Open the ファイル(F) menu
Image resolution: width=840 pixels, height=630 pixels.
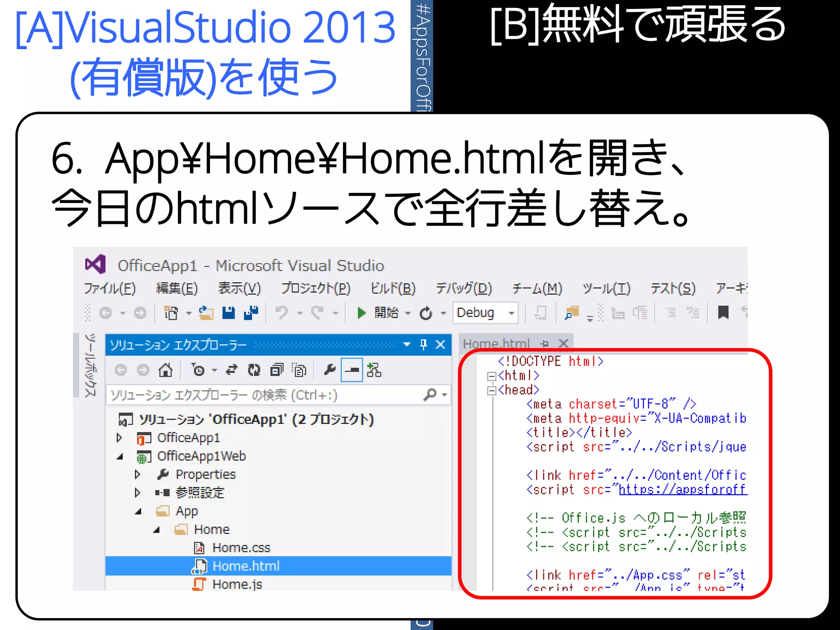coord(110,288)
